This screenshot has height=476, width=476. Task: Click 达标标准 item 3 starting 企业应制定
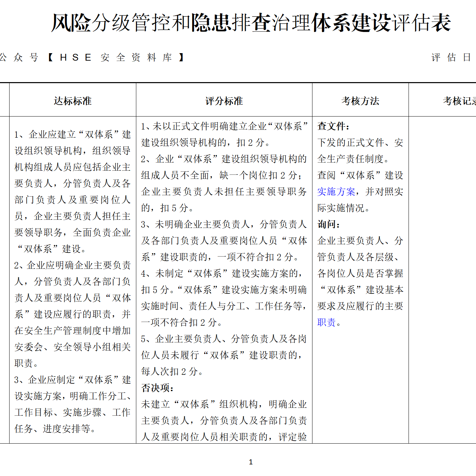tap(73, 380)
